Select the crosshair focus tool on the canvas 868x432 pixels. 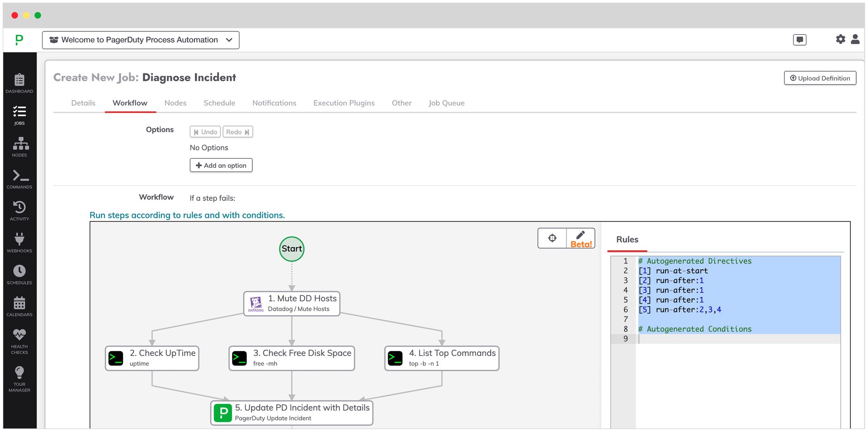[552, 237]
